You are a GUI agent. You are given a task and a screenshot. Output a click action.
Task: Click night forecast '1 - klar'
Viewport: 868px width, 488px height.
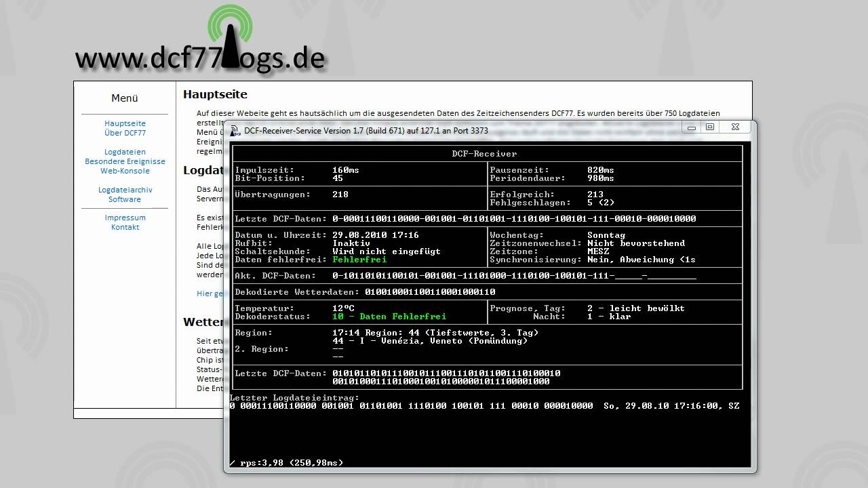coord(609,317)
